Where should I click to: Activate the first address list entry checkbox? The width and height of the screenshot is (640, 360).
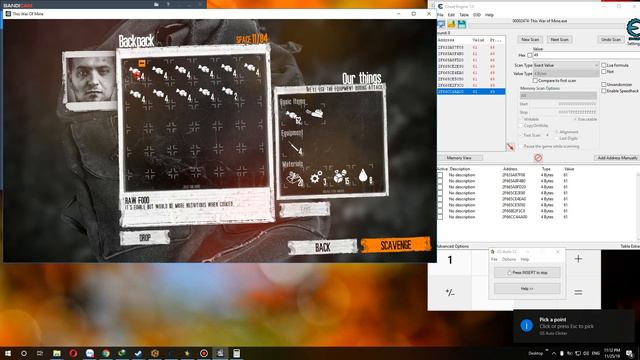point(440,175)
